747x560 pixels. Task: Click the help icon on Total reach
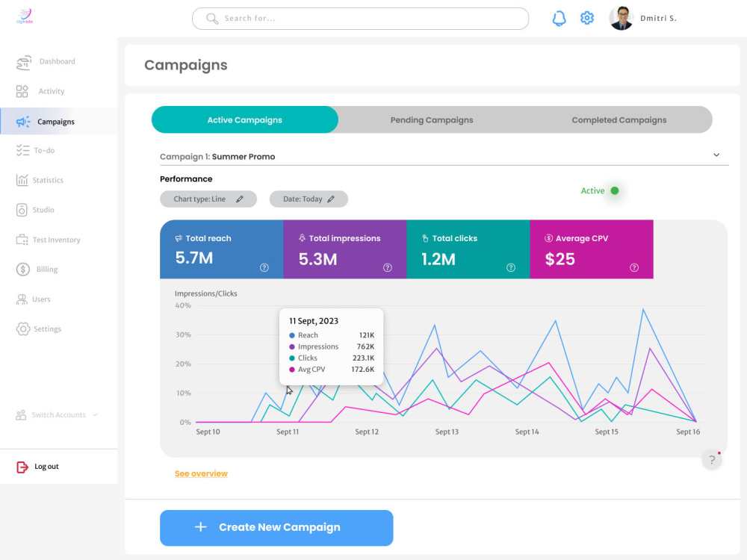pos(264,267)
